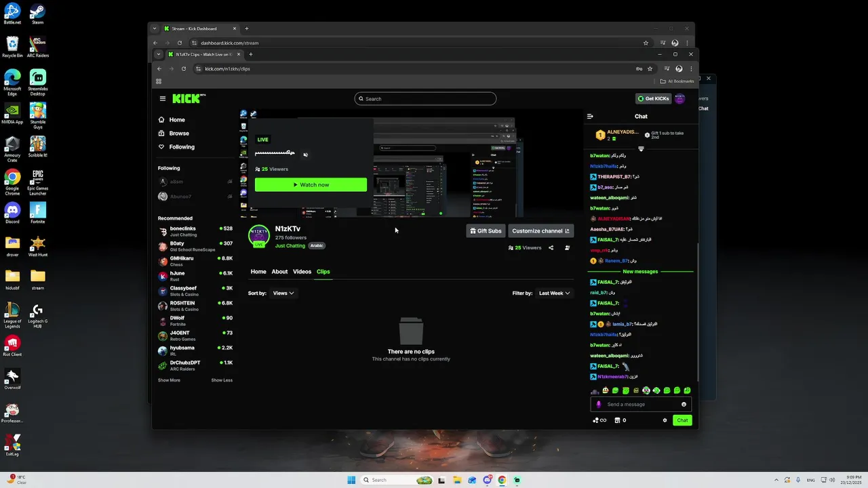Go back in the N1zKTv Clips window
The width and height of the screenshot is (868, 488).
(159, 68)
